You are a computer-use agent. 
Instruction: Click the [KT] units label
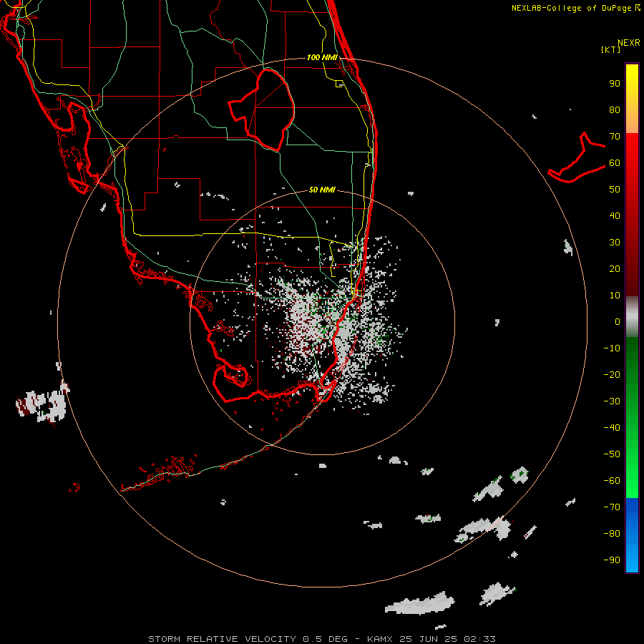pyautogui.click(x=610, y=49)
